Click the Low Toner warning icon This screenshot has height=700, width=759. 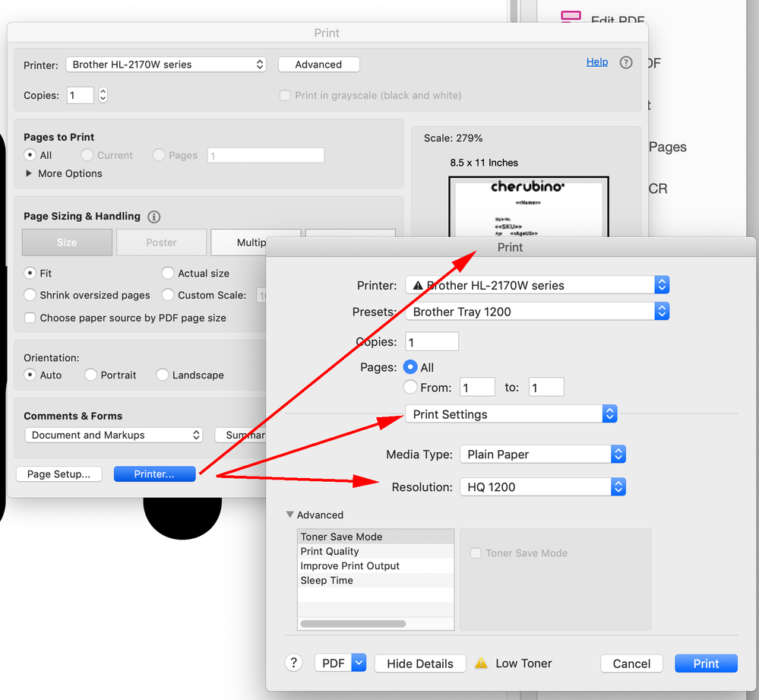point(481,663)
